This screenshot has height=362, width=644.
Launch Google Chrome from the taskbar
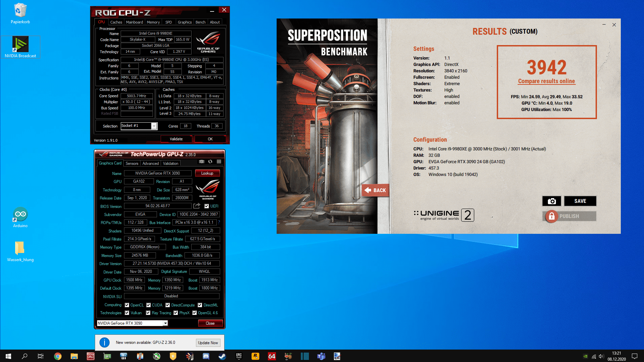[x=58, y=356]
